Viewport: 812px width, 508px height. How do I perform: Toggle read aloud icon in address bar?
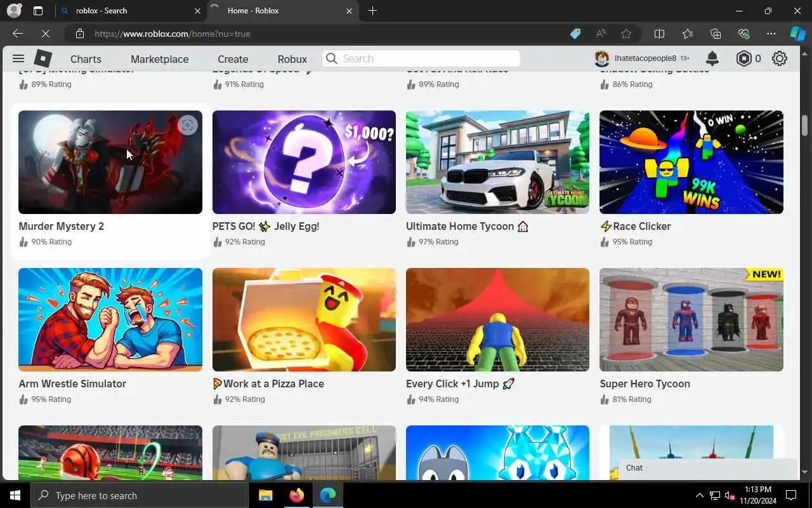tap(601, 34)
